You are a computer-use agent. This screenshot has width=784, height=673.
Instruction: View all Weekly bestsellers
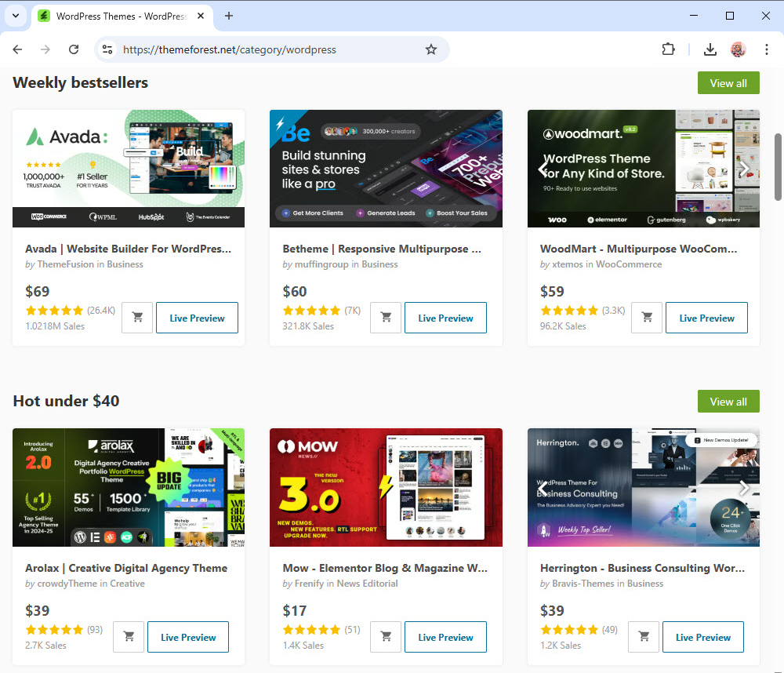click(x=728, y=83)
